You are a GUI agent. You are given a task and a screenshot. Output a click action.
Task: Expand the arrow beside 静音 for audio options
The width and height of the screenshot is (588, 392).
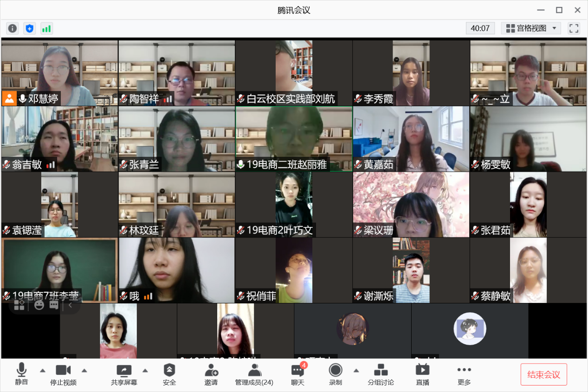[43, 370]
